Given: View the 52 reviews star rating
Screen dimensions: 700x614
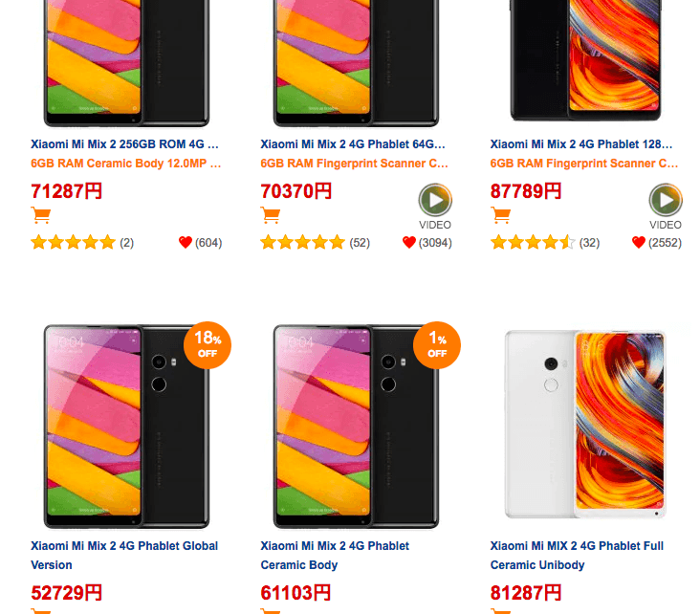Looking at the screenshot, I should coord(302,243).
